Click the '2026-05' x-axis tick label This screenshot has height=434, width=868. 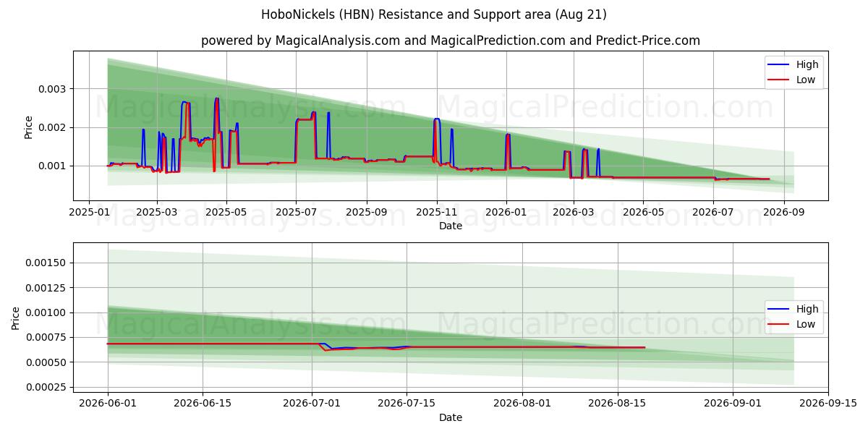pyautogui.click(x=643, y=213)
